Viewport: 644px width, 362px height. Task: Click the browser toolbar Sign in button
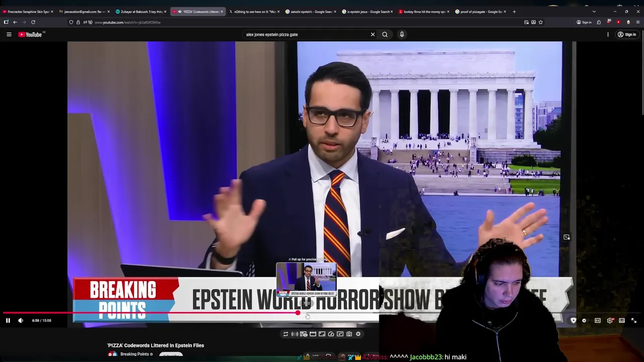[584, 22]
